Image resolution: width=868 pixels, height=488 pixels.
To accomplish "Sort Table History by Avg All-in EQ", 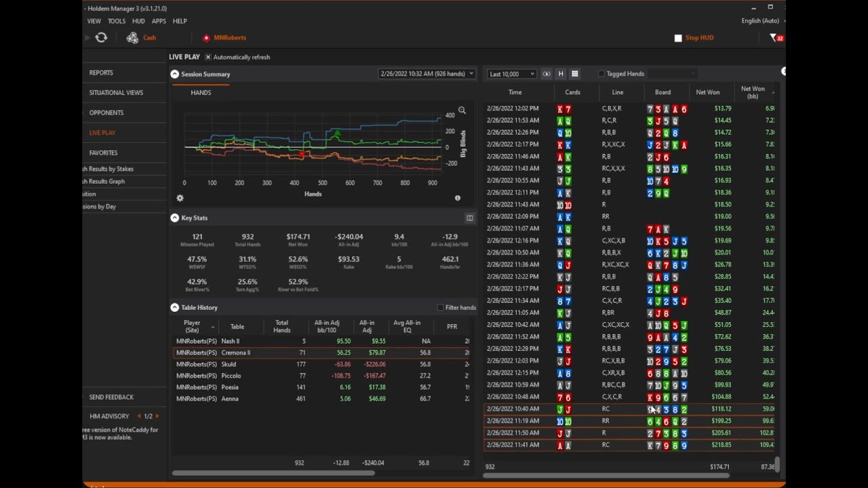I will (x=407, y=327).
